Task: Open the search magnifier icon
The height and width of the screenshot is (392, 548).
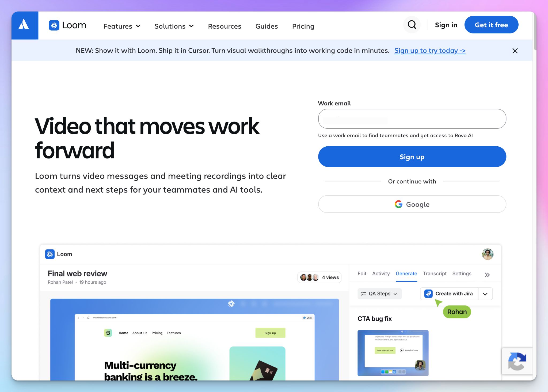Action: [412, 25]
